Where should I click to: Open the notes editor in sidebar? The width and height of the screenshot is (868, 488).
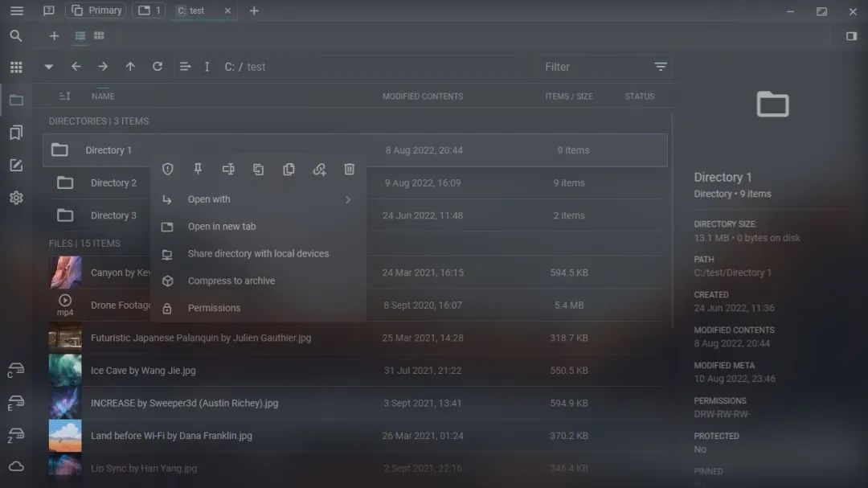pos(16,165)
